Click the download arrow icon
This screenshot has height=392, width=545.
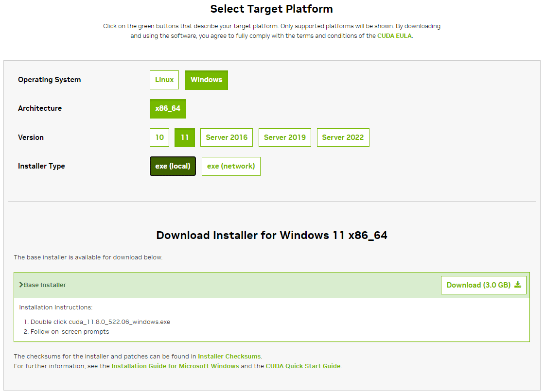[518, 285]
